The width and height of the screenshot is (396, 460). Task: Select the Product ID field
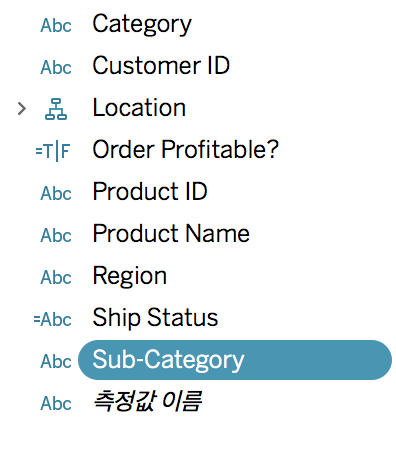[150, 191]
